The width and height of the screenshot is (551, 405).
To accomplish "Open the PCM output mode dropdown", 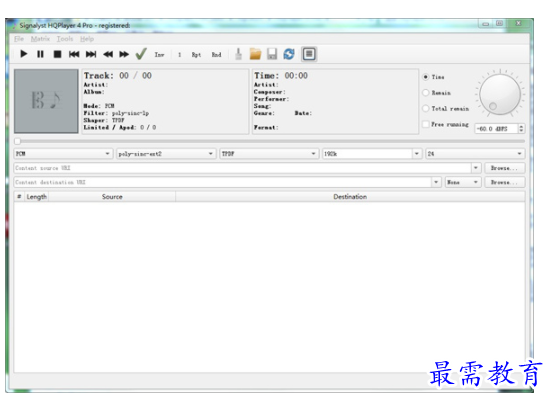I will tap(63, 153).
